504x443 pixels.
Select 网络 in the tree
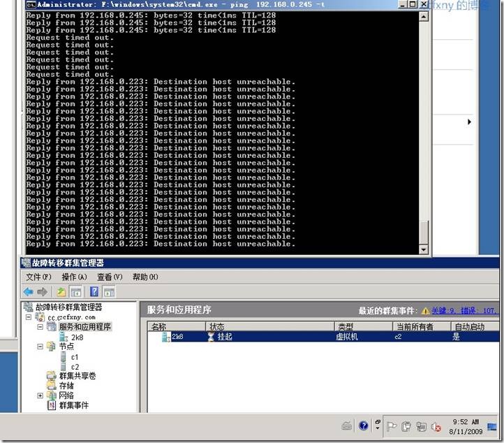(x=66, y=395)
